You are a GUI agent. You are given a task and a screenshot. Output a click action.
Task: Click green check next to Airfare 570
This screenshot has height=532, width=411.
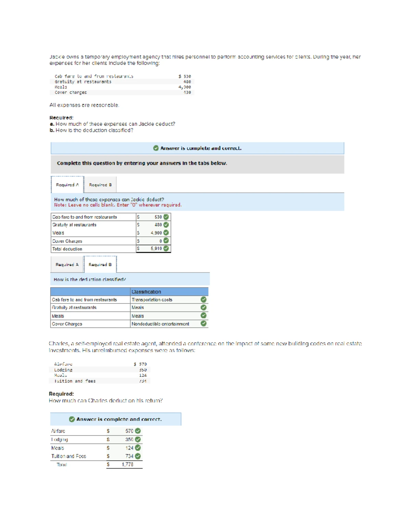tap(138, 431)
